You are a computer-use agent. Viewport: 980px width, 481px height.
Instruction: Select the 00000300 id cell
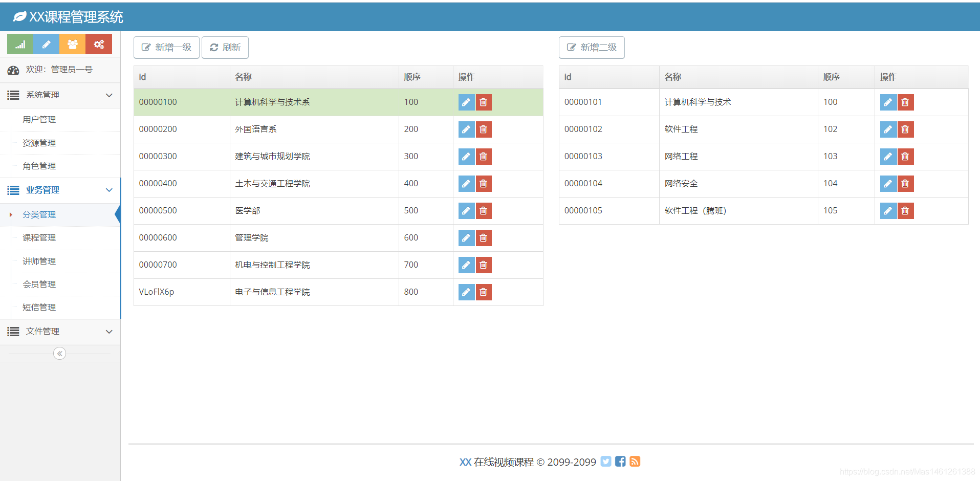point(182,157)
